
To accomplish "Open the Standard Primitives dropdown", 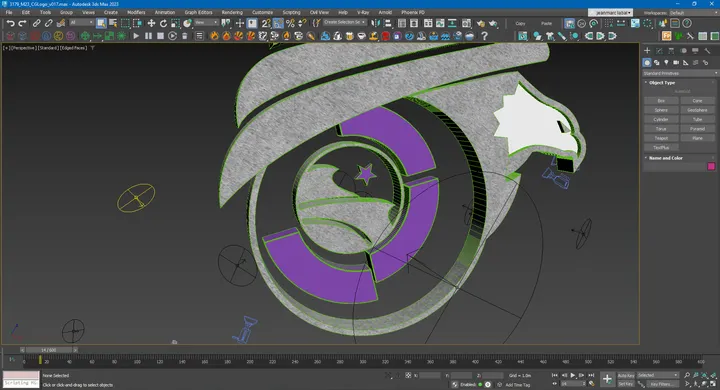I will (x=680, y=73).
